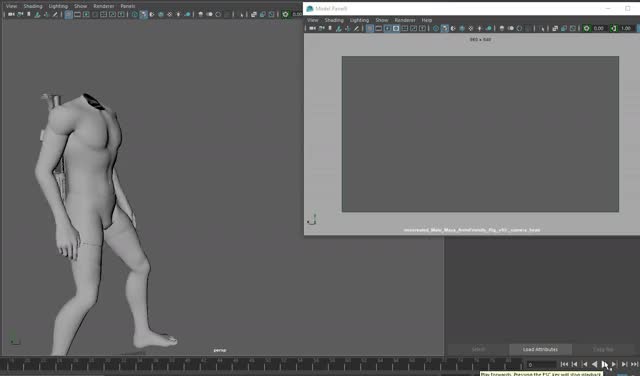This screenshot has height=376, width=640.
Task: Open Renderer menu in main viewport
Action: pos(104,6)
